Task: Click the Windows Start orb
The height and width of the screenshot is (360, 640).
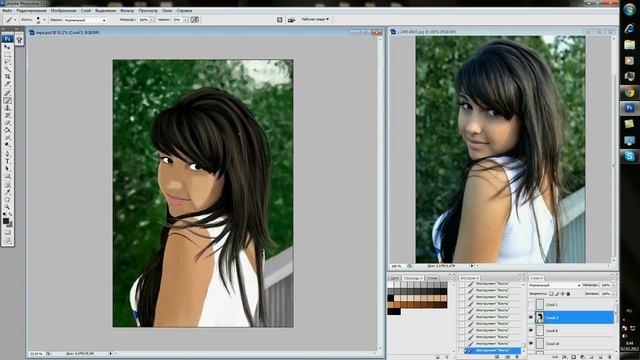Action: point(629,9)
